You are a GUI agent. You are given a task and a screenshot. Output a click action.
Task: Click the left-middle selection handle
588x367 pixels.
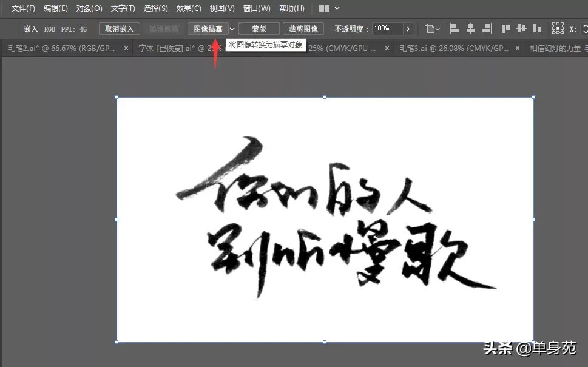[117, 220]
